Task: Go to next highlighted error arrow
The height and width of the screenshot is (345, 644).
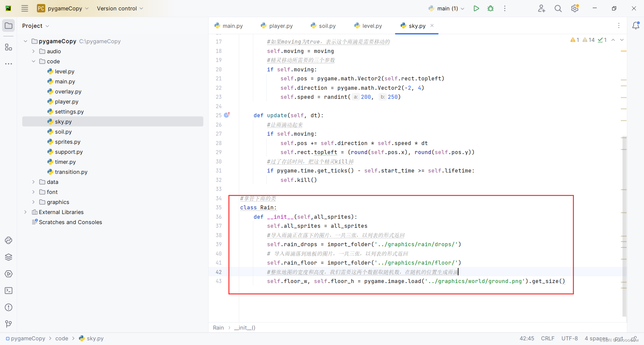Action: click(x=622, y=40)
